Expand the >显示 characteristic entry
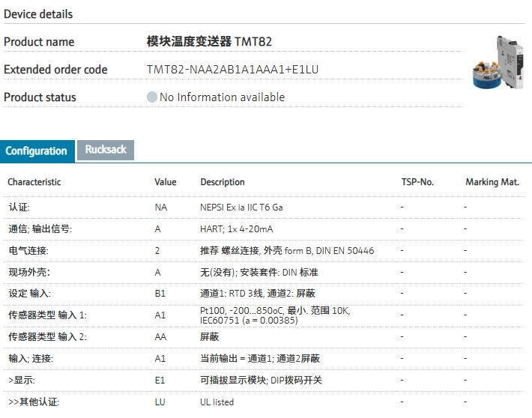The image size is (532, 418). [21, 381]
